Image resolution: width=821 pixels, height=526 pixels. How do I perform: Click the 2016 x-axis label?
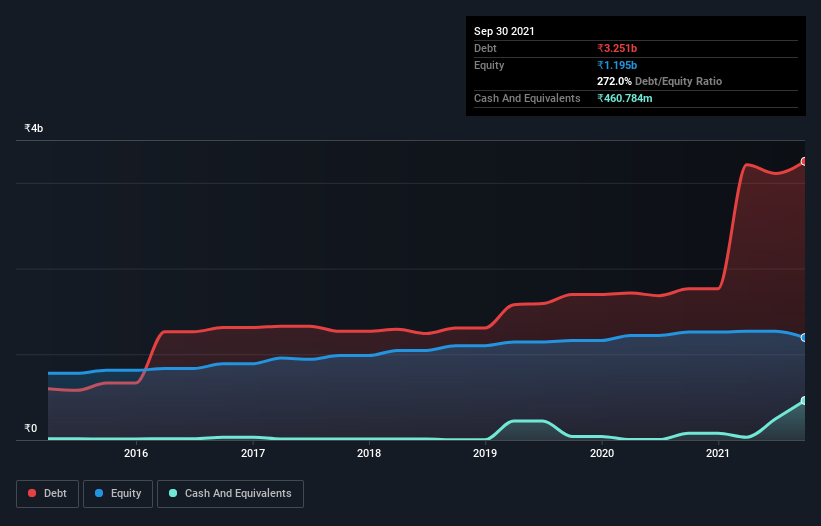pos(136,453)
